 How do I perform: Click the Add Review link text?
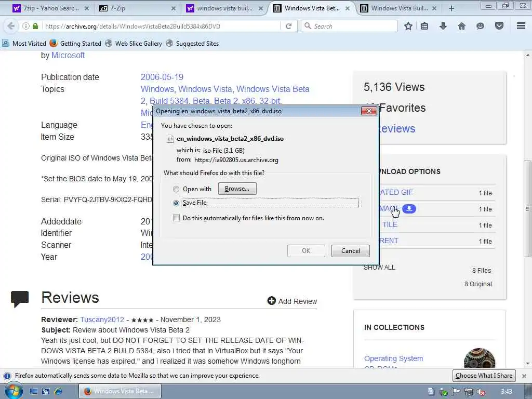point(298,301)
